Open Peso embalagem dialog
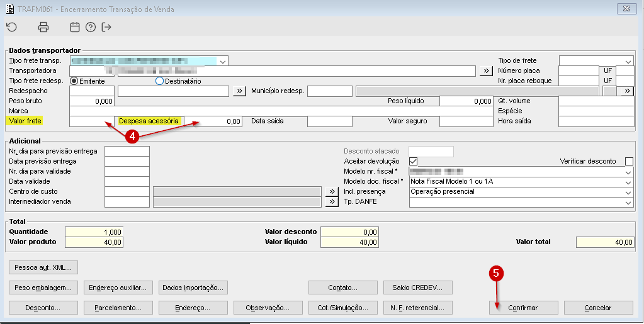 click(43, 288)
